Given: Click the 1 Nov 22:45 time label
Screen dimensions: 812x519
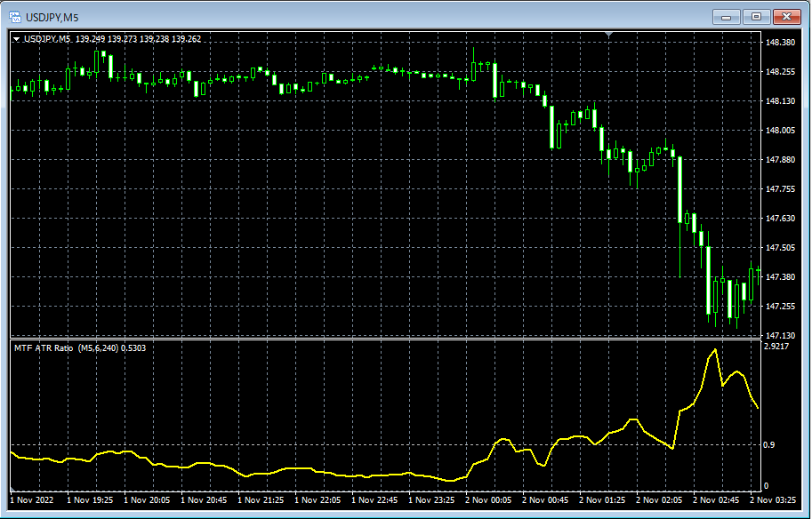Looking at the screenshot, I should point(375,499).
